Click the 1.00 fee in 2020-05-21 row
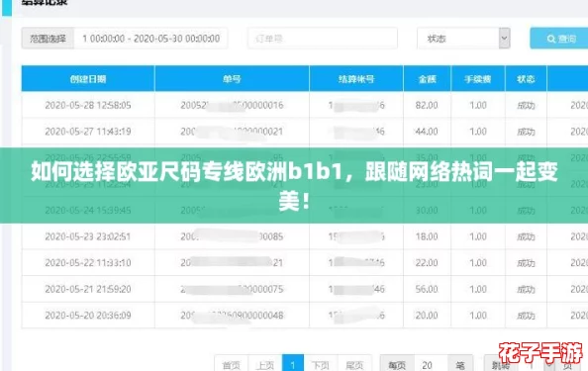This screenshot has height=371, width=588. click(478, 289)
